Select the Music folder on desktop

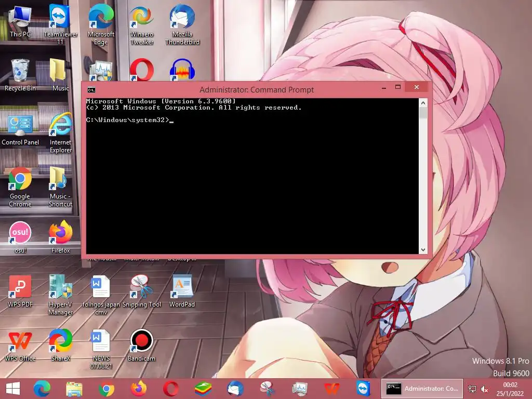pos(60,75)
